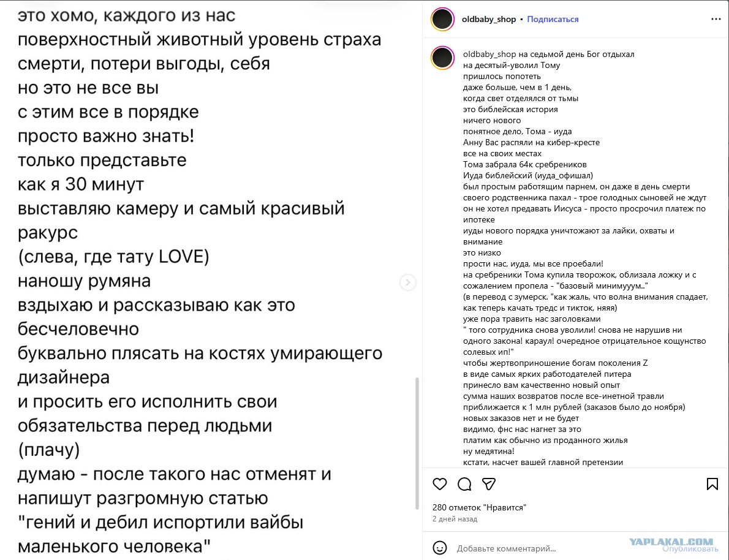The image size is (729, 560).
Task: Go to the next carousel slide arrow
Action: (x=408, y=282)
